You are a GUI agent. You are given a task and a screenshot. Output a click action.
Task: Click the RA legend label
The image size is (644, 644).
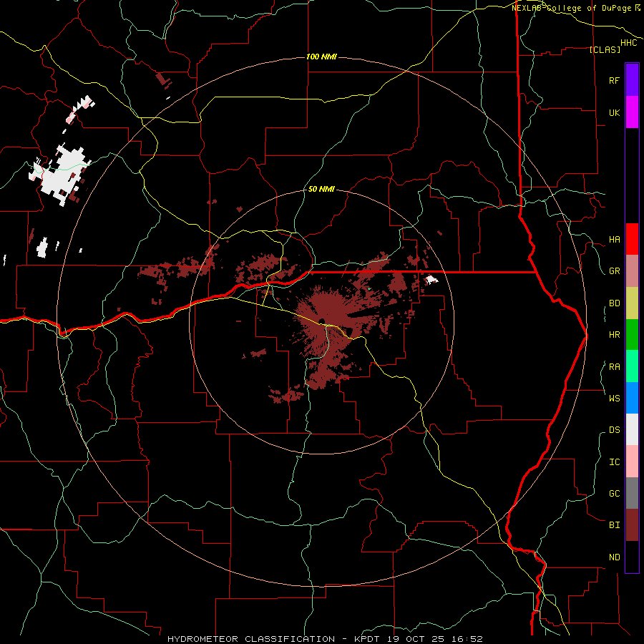click(x=614, y=367)
